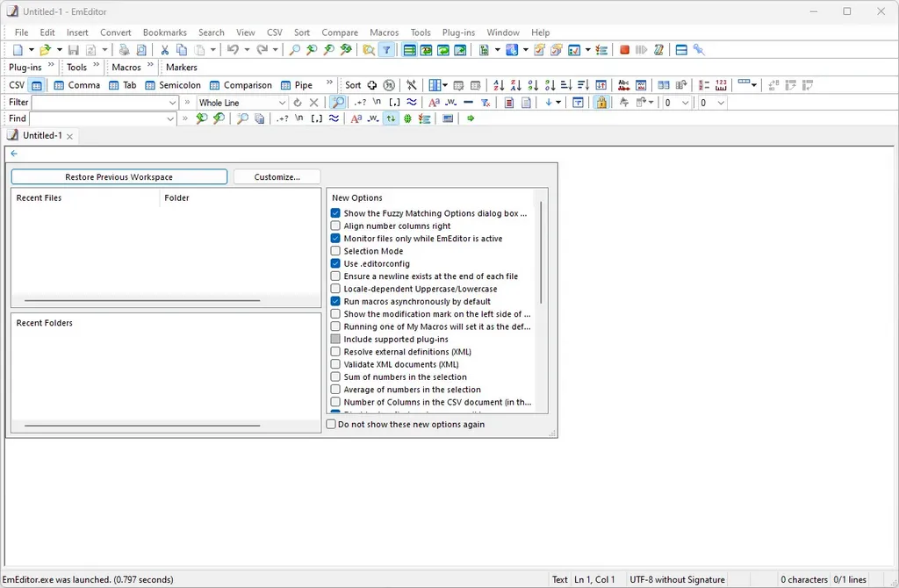This screenshot has height=588, width=899.
Task: Create a new file with New icon
Action: pos(18,50)
